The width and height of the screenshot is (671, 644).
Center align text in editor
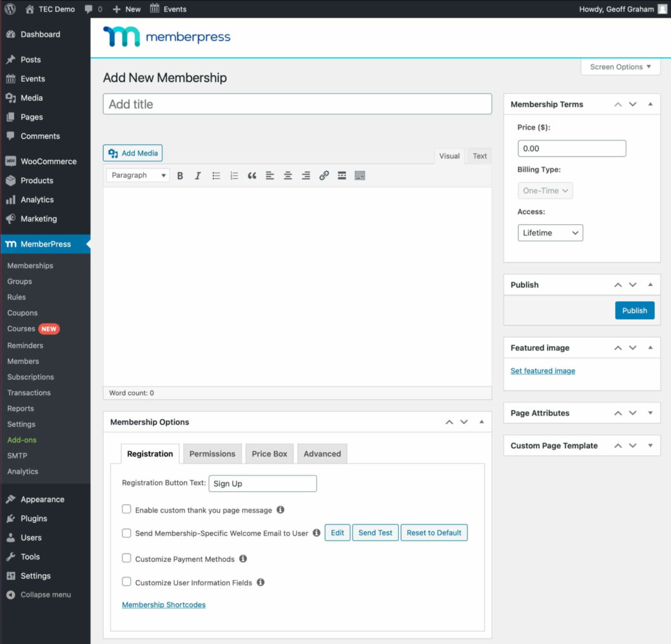pos(288,175)
